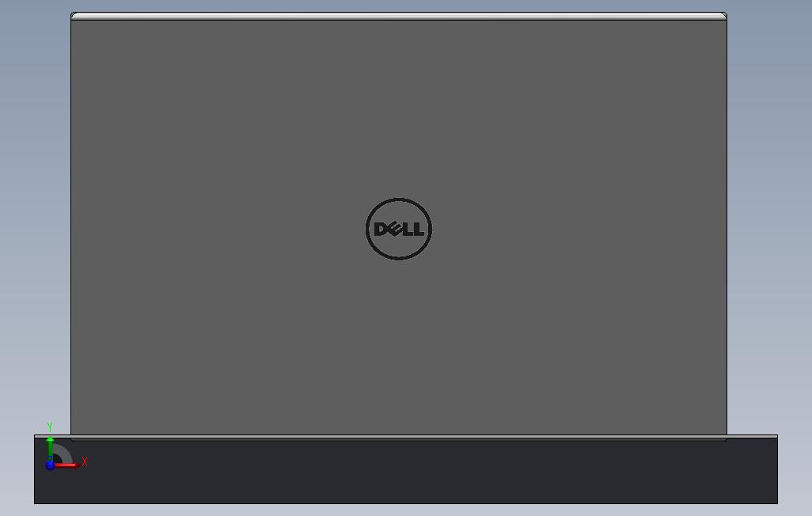Select the bottom edge of the laptop base
Image resolution: width=812 pixels, height=516 pixels.
tap(406, 503)
